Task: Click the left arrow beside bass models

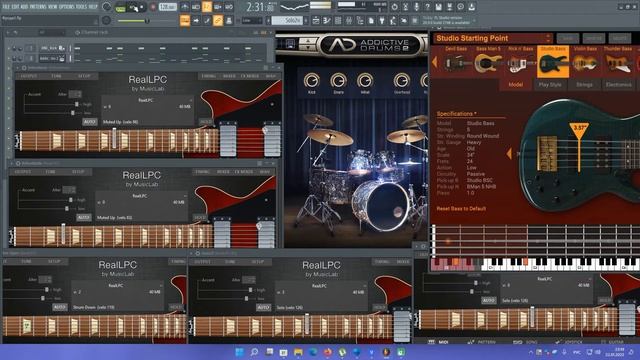Action: point(435,62)
